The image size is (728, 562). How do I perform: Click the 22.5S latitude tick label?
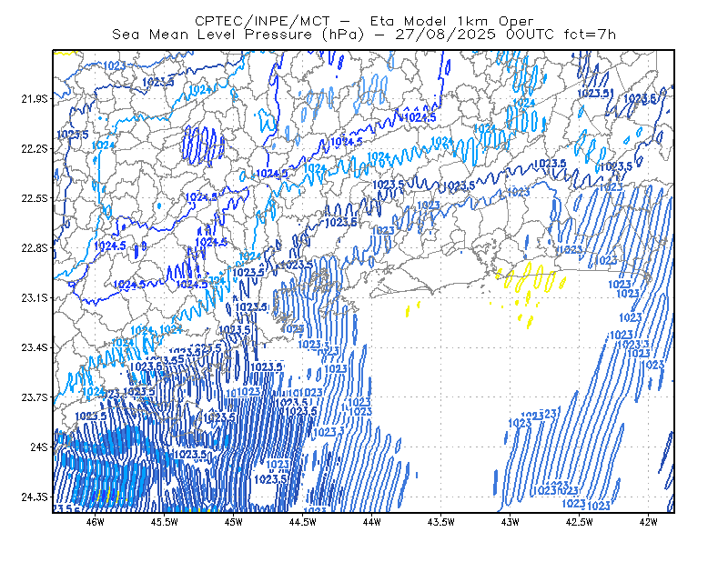(34, 198)
